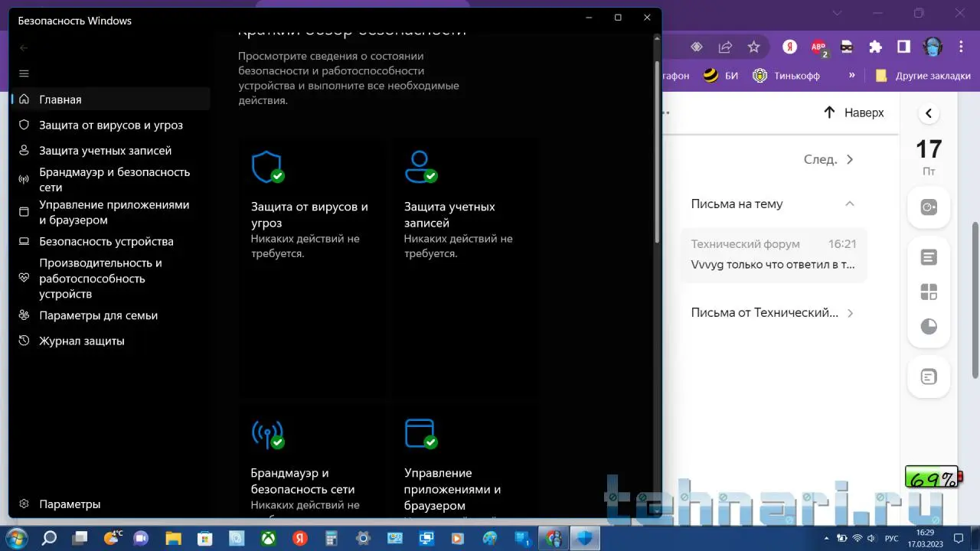Click the account protection person tile icon
The image size is (980, 551).
tap(420, 167)
